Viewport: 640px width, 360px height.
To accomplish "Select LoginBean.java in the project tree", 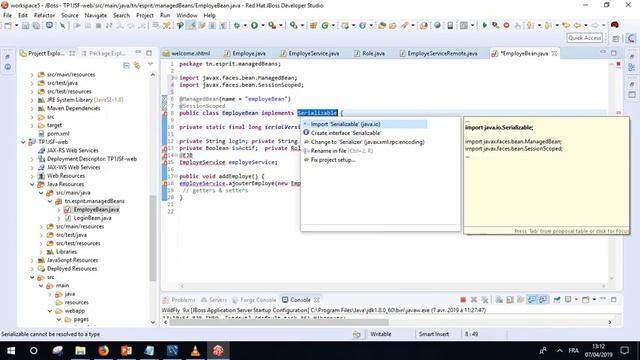I will click(x=92, y=218).
